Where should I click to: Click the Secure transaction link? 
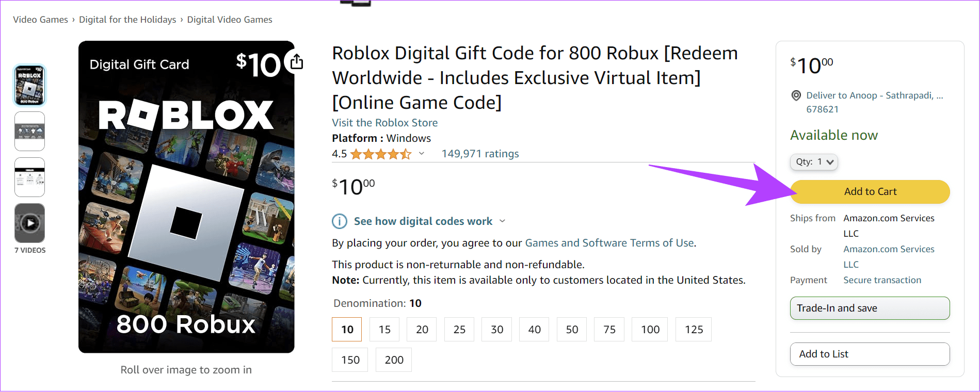click(x=882, y=280)
